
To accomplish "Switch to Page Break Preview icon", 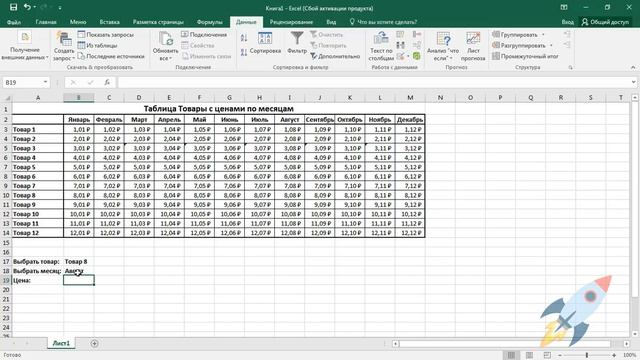I will (x=547, y=355).
